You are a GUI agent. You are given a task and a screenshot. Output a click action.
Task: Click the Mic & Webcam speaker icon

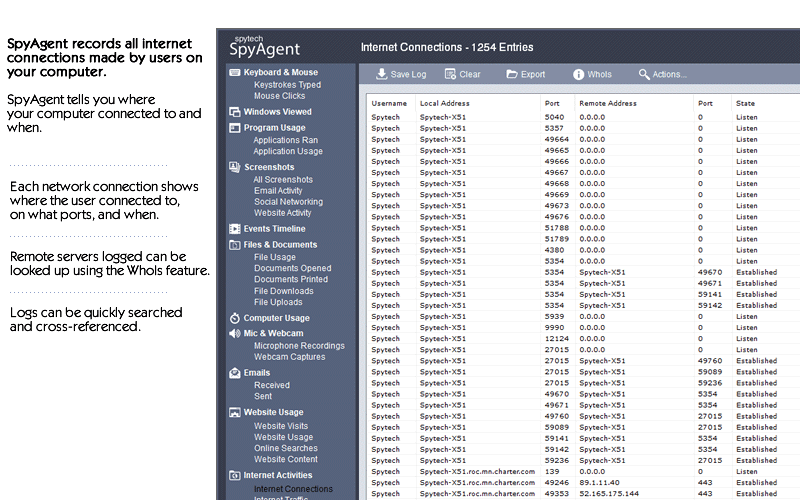tap(234, 333)
